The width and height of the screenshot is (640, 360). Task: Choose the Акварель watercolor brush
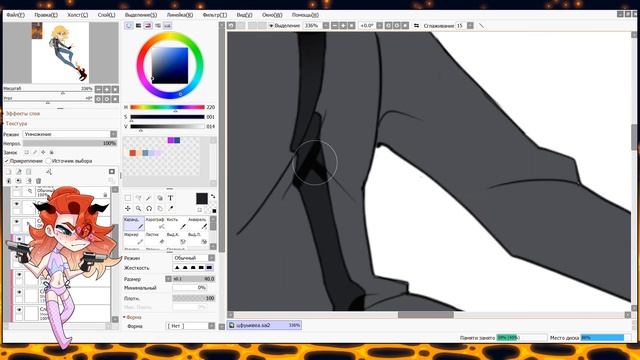(x=198, y=223)
